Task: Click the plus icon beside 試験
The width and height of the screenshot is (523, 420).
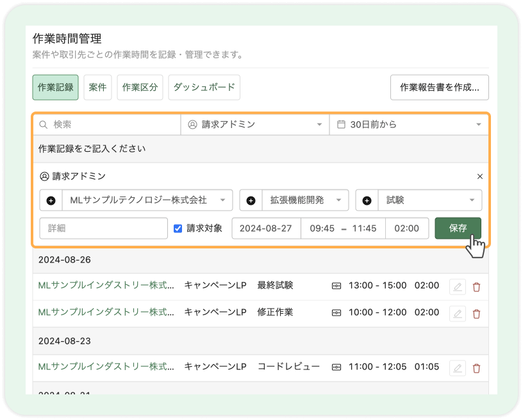Action: pos(366,200)
